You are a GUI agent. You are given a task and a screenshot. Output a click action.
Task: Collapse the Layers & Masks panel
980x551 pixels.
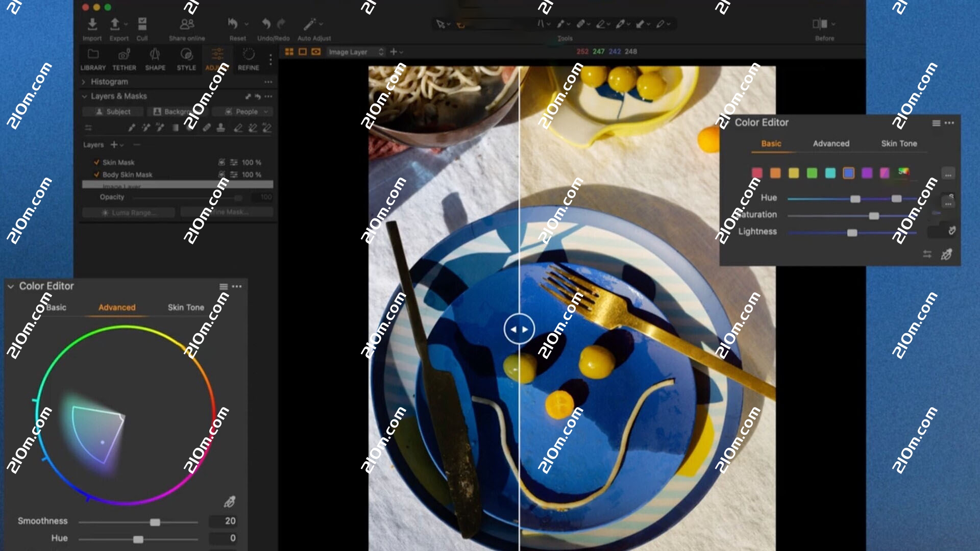[83, 96]
